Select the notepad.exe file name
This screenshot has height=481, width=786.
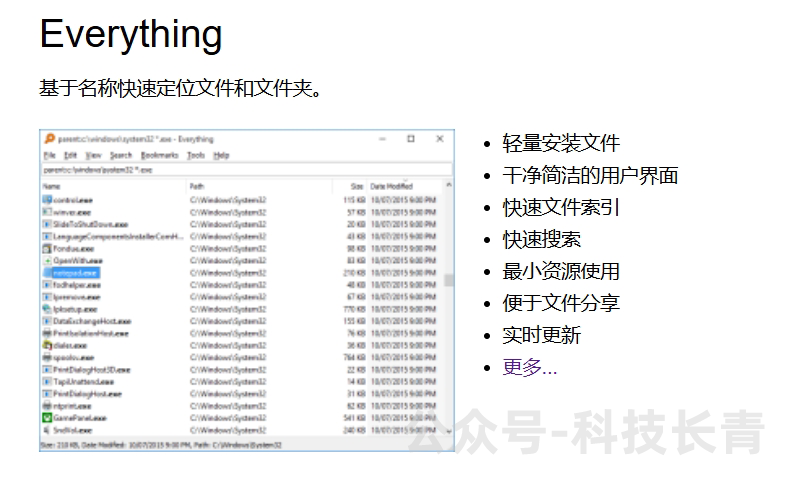75,273
